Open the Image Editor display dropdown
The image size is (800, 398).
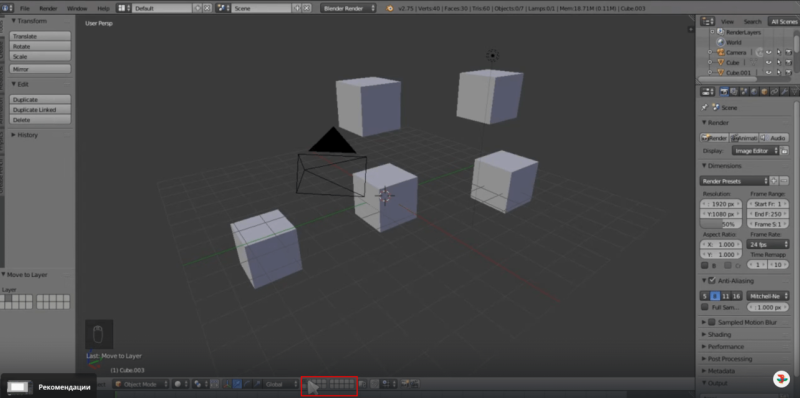(x=756, y=151)
